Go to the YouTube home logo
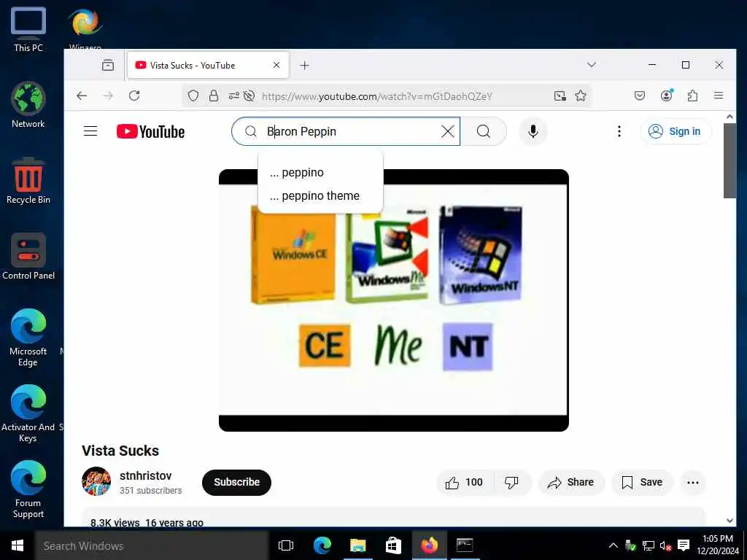The image size is (747, 560). click(150, 131)
